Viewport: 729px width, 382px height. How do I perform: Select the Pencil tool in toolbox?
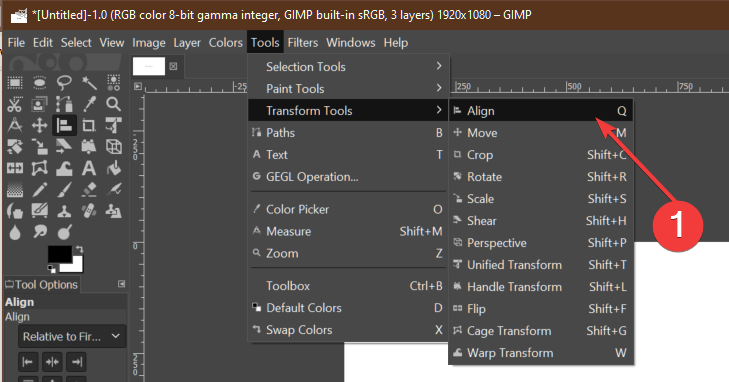(40, 190)
